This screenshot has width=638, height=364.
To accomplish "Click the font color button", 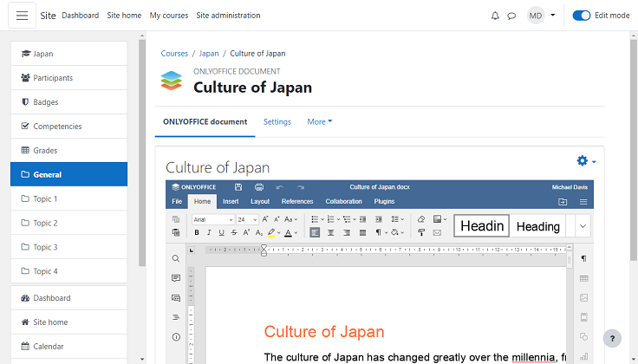I will coord(288,232).
